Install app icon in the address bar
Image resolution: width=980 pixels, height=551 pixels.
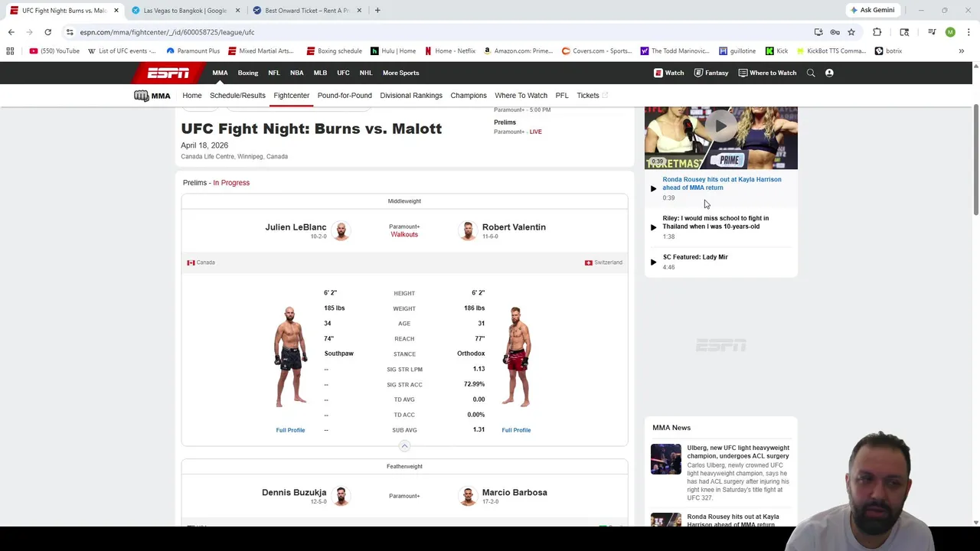tap(818, 32)
